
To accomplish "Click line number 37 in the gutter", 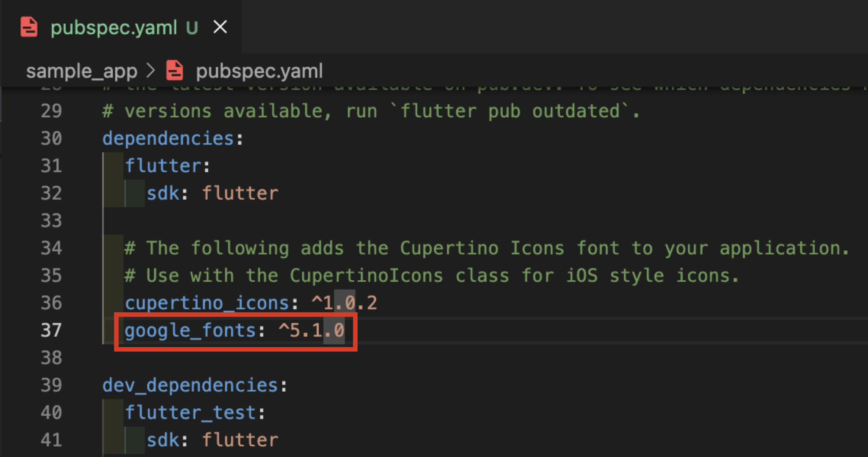I will click(51, 330).
